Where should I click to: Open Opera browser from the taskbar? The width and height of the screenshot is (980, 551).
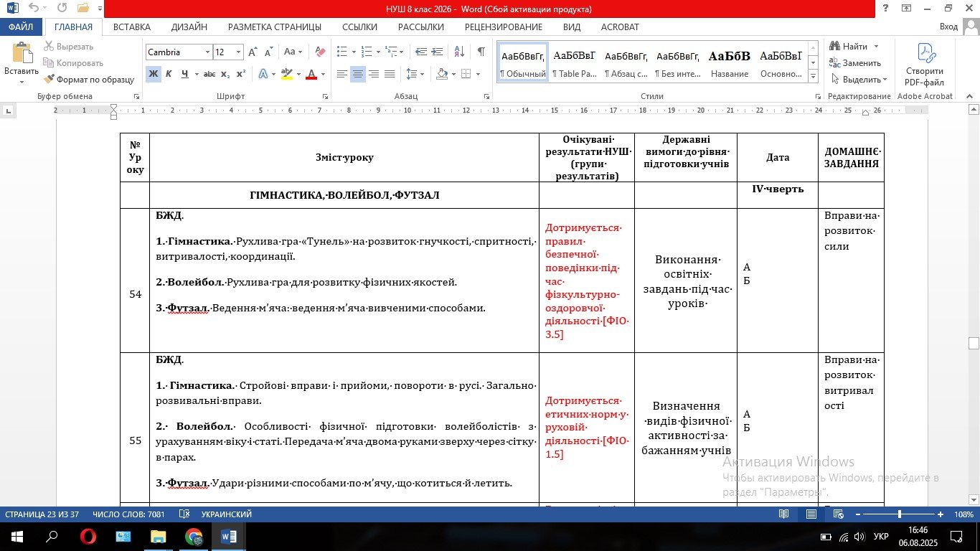pos(88,537)
